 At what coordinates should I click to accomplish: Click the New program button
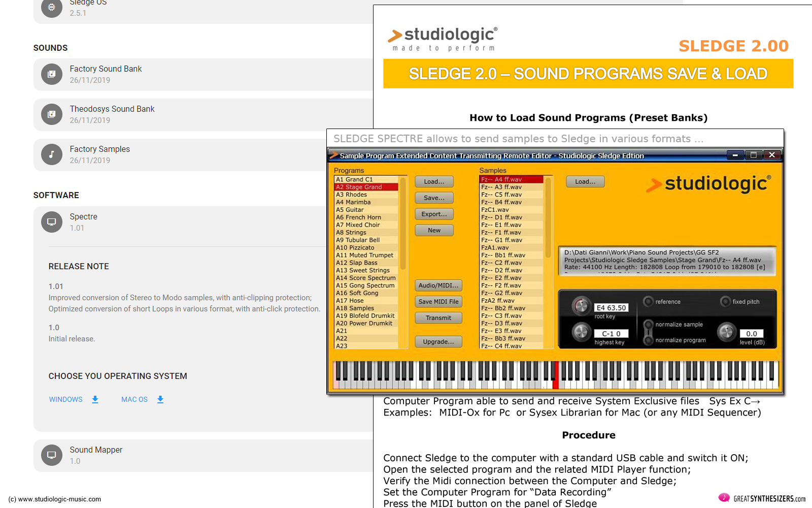pyautogui.click(x=434, y=231)
